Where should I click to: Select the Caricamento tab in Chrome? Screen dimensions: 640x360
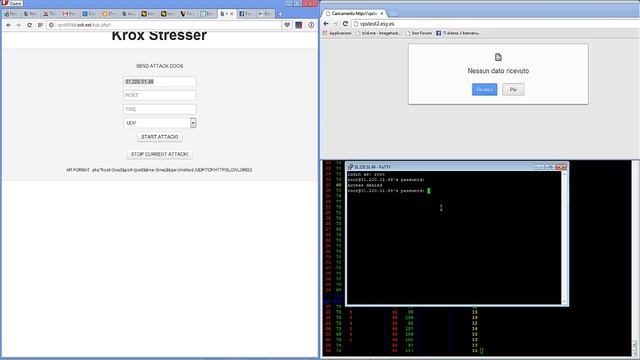[353, 13]
